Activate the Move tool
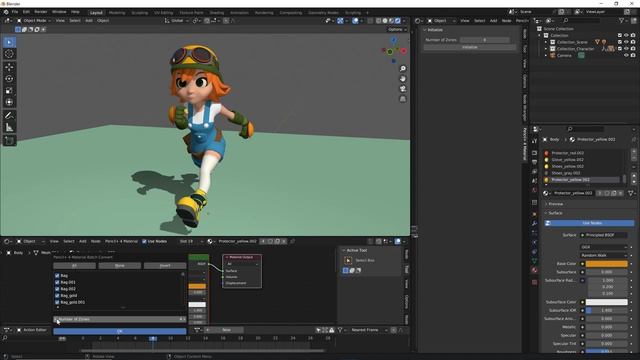 (9, 67)
